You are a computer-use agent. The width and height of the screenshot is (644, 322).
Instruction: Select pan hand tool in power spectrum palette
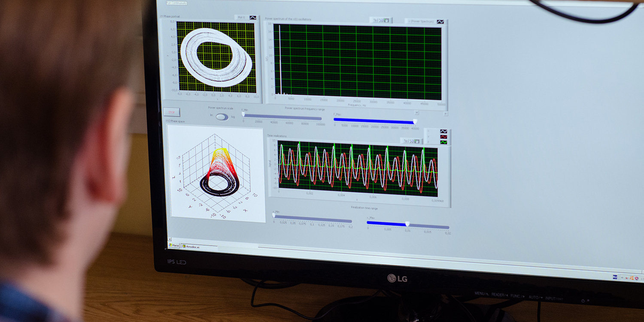(x=386, y=20)
